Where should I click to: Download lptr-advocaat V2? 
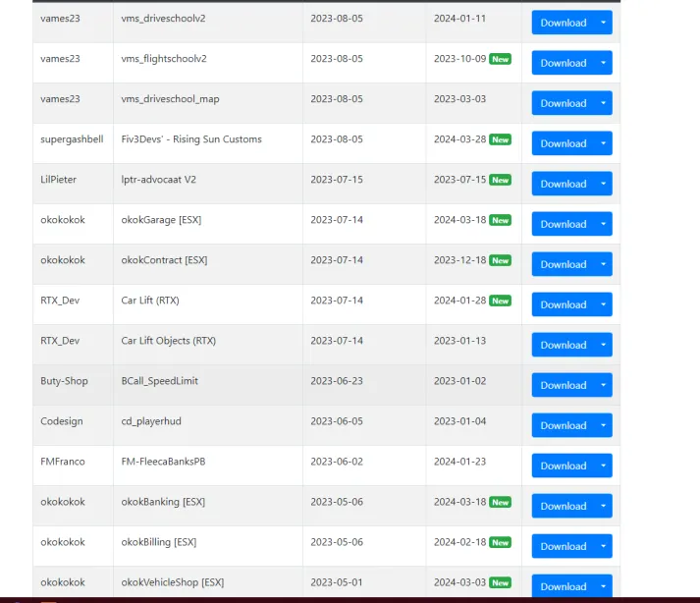click(563, 184)
